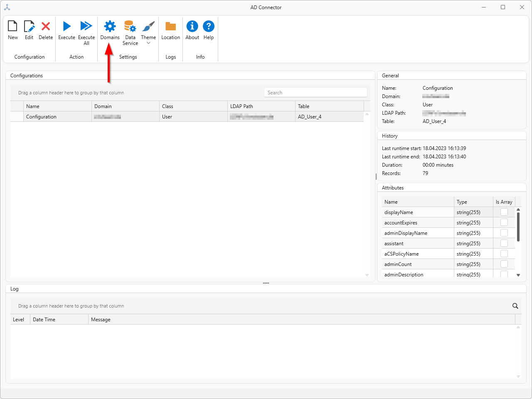Image resolution: width=532 pixels, height=399 pixels.
Task: Click the log search magnifier icon
Action: (515, 306)
